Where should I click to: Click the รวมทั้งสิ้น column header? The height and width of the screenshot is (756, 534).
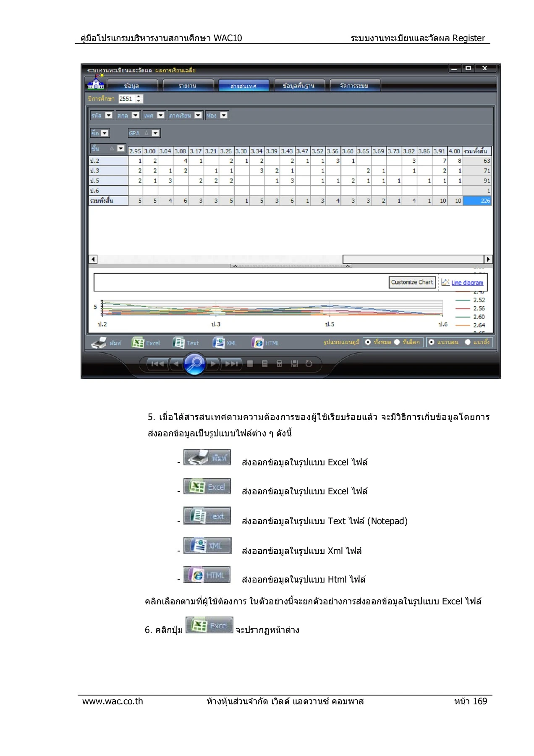(477, 151)
